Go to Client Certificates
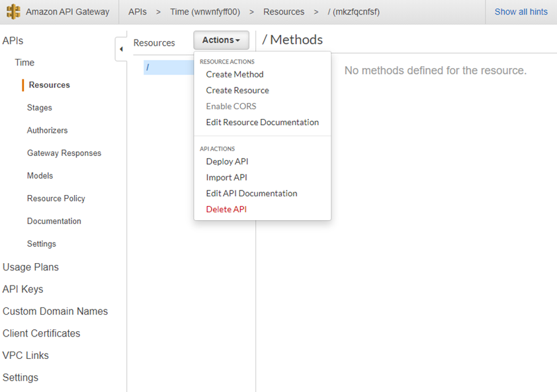557x392 pixels. tap(41, 333)
